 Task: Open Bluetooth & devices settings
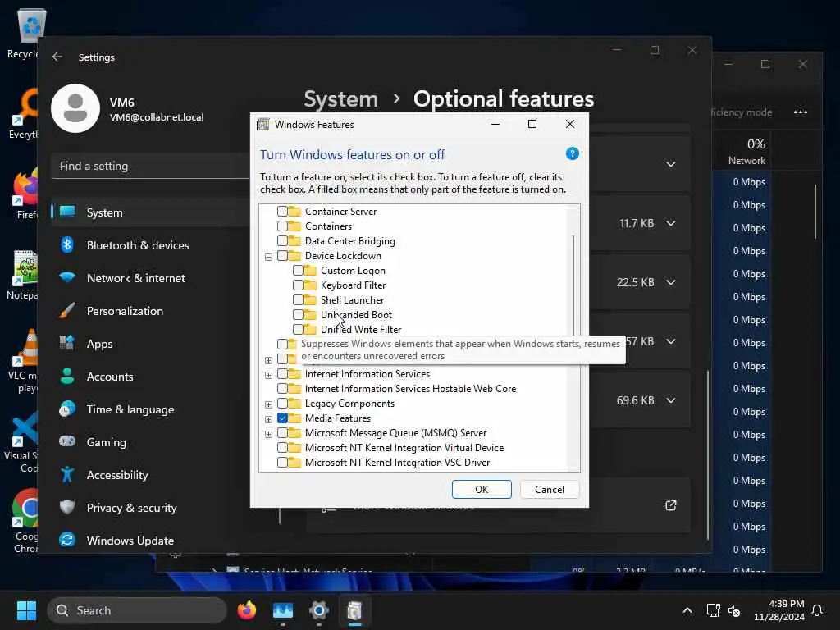tap(150, 245)
